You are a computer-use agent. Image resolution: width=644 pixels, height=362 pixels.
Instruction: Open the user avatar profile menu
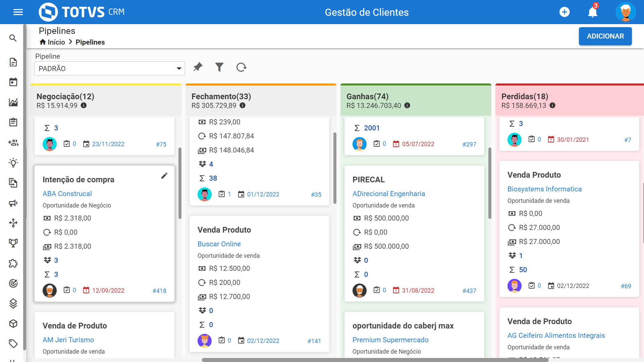pos(626,12)
